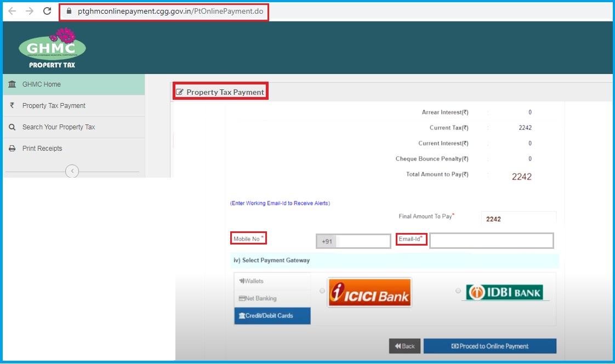Select the ICICI Bank payment option
This screenshot has height=364, width=615.
323,291
